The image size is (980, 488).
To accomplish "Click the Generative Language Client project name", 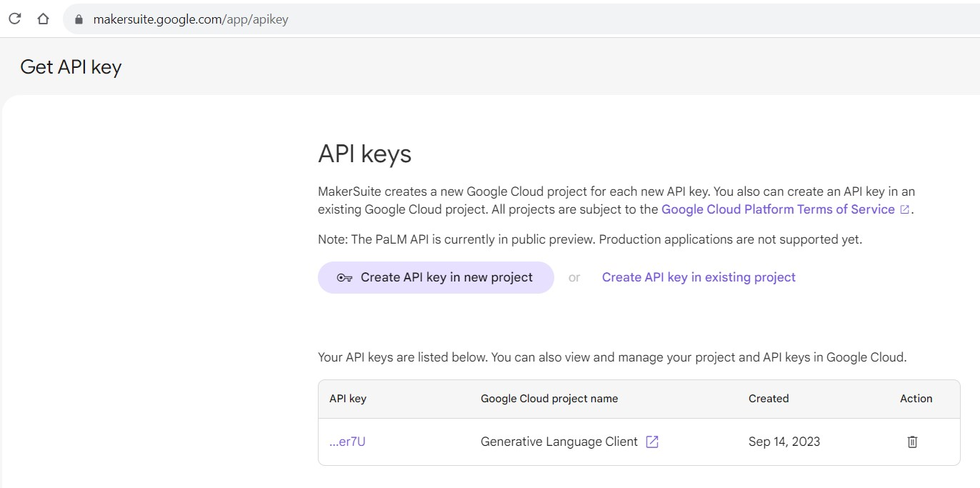I will point(559,442).
